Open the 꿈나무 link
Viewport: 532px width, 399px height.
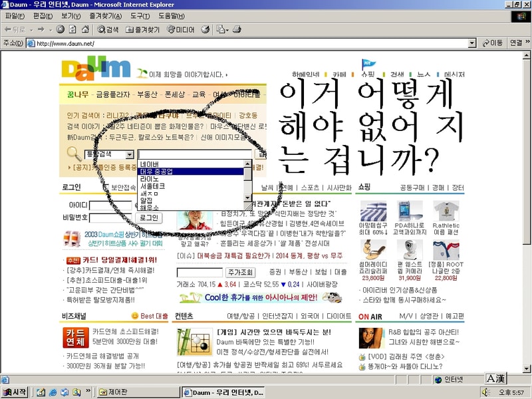coord(78,94)
